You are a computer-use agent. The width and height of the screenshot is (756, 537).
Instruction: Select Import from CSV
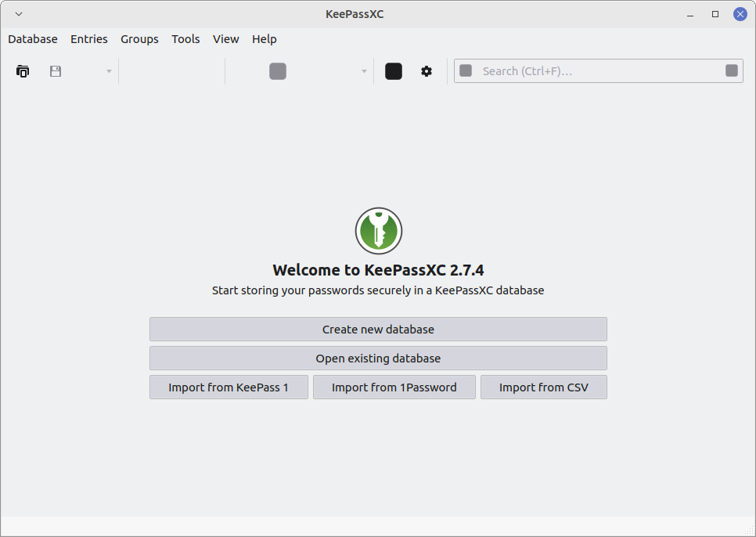coord(543,387)
